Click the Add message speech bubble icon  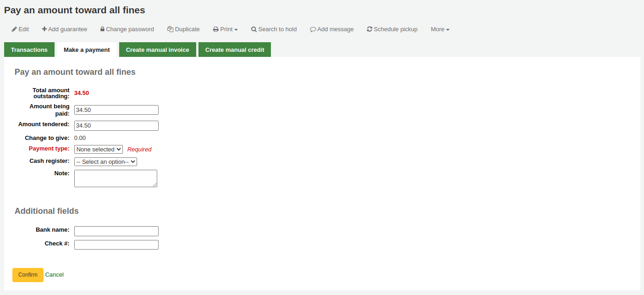click(x=313, y=29)
